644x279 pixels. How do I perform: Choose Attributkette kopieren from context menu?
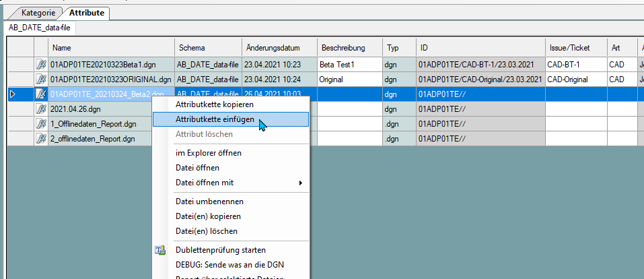[230, 104]
